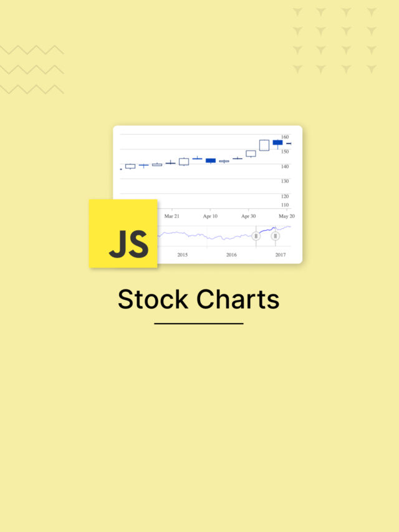
Task: Click the hollow candlestick left of Apr 10
Action: pos(184,162)
